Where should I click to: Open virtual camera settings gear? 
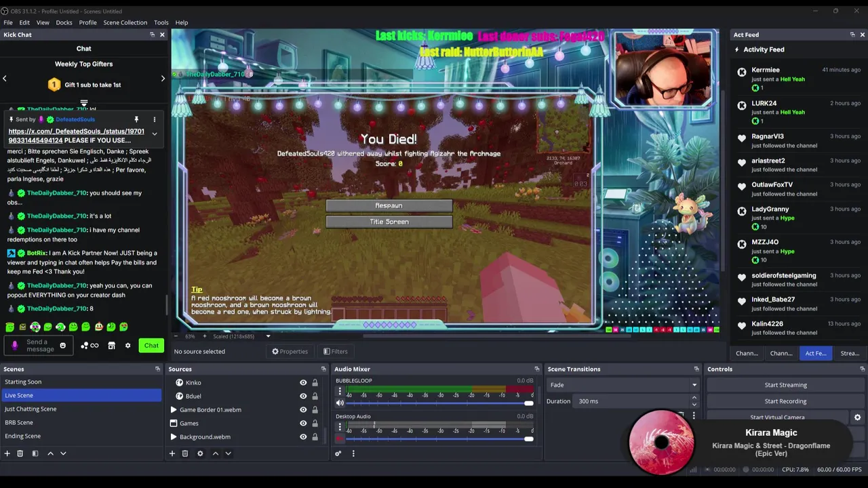pyautogui.click(x=857, y=418)
